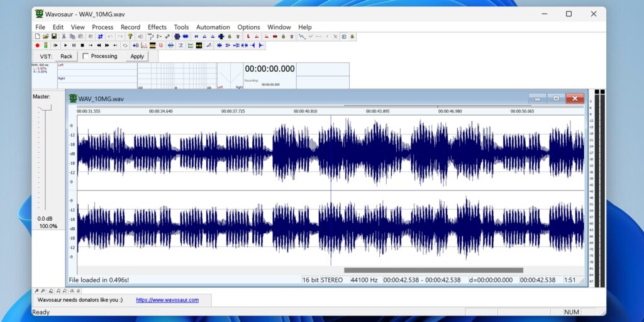Click the pencil draw tool icon

tap(209, 45)
